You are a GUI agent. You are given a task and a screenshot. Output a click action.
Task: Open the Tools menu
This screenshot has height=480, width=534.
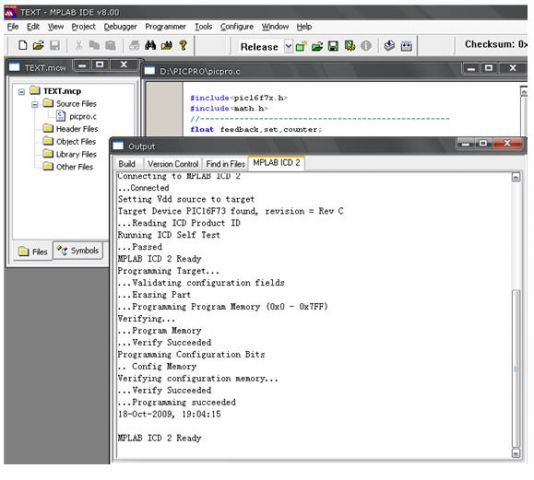click(x=203, y=27)
